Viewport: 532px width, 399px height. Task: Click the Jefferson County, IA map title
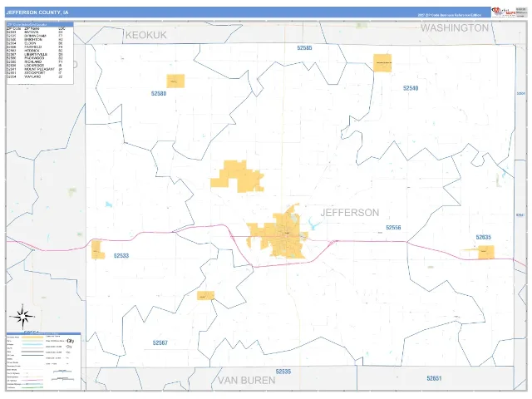coord(37,12)
